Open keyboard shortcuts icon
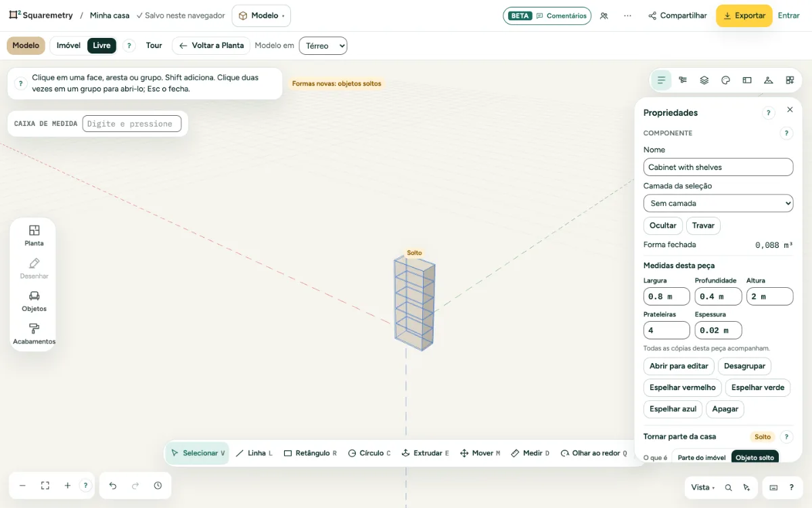This screenshot has height=508, width=812. (x=773, y=487)
